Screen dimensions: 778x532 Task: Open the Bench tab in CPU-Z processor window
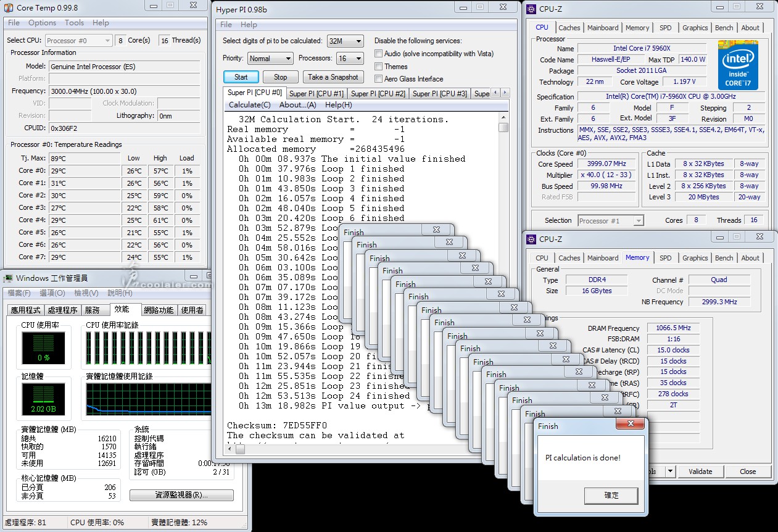click(x=724, y=28)
